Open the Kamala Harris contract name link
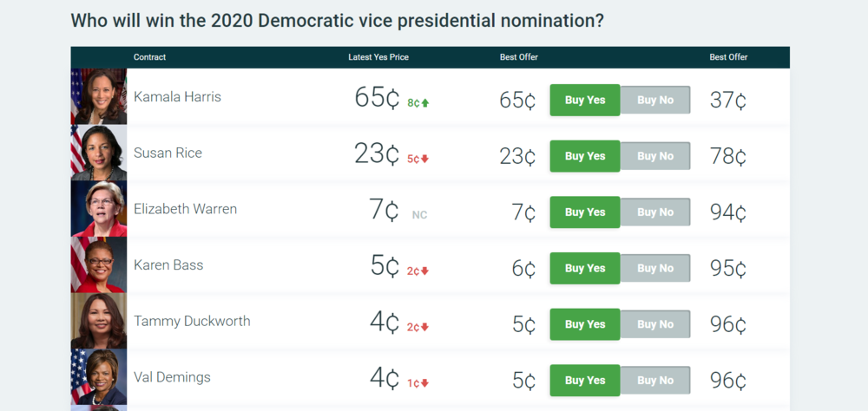 177,97
